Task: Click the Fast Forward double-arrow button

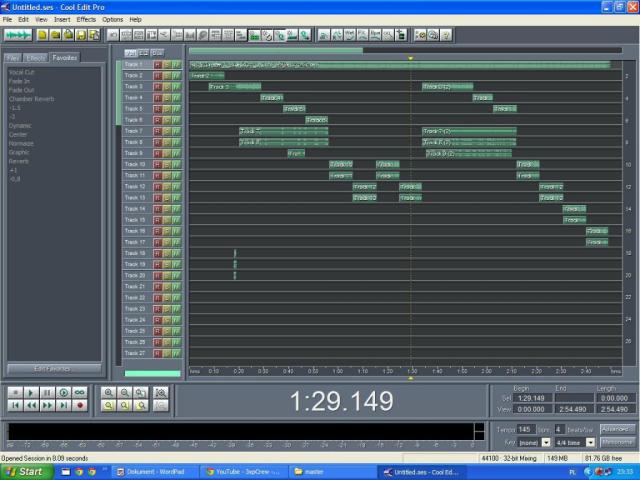Action: pos(47,405)
